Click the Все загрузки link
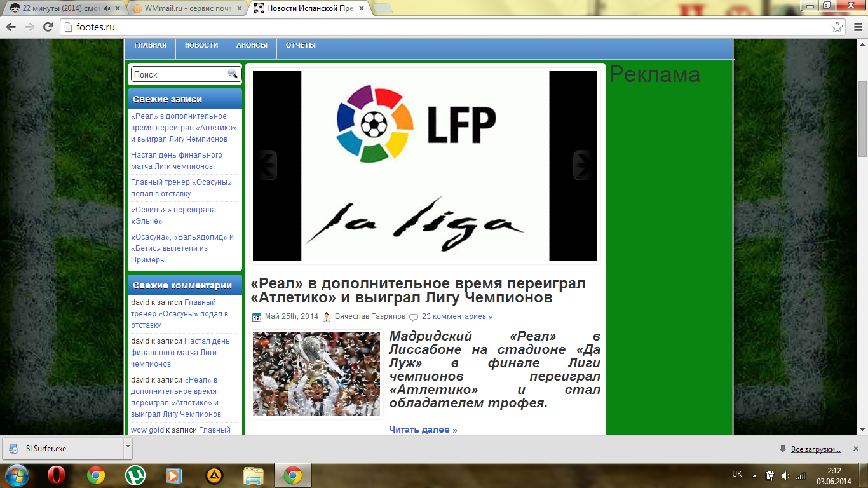This screenshot has height=488, width=868. [x=816, y=449]
